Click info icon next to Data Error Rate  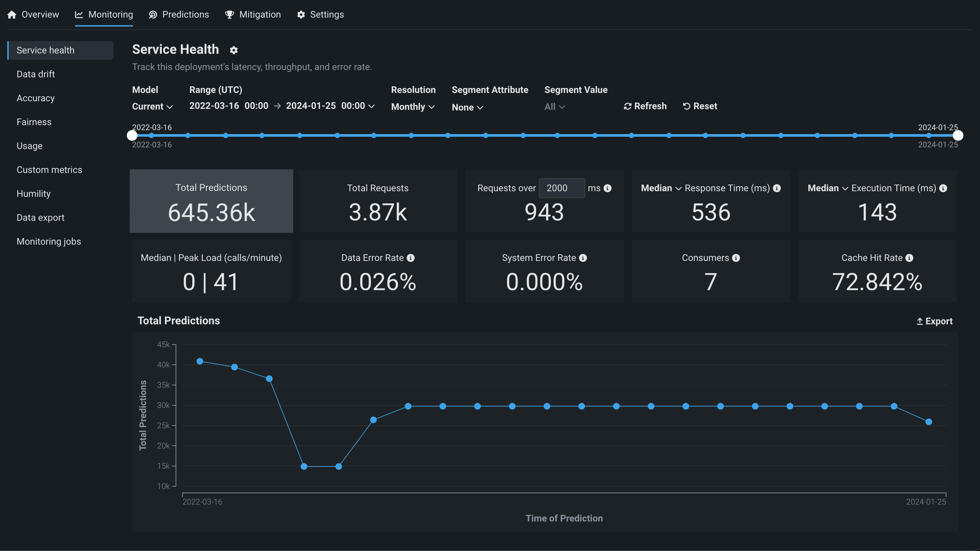pyautogui.click(x=410, y=258)
